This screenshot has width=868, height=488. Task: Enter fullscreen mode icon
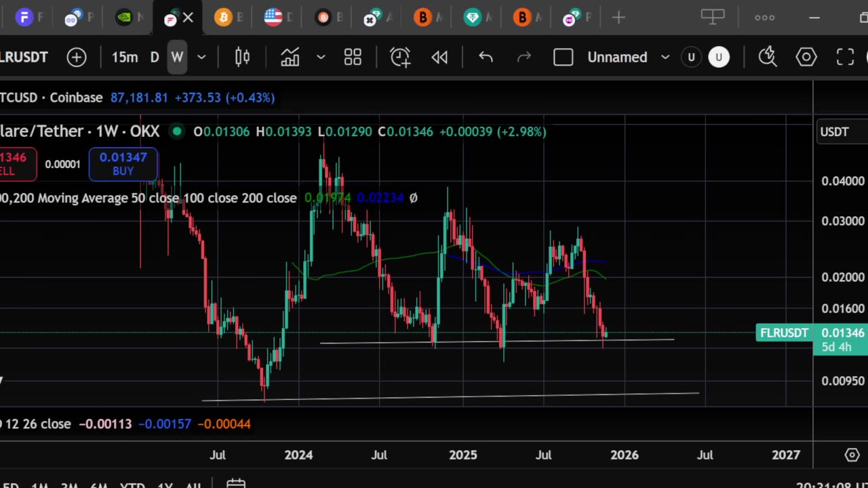(x=845, y=58)
